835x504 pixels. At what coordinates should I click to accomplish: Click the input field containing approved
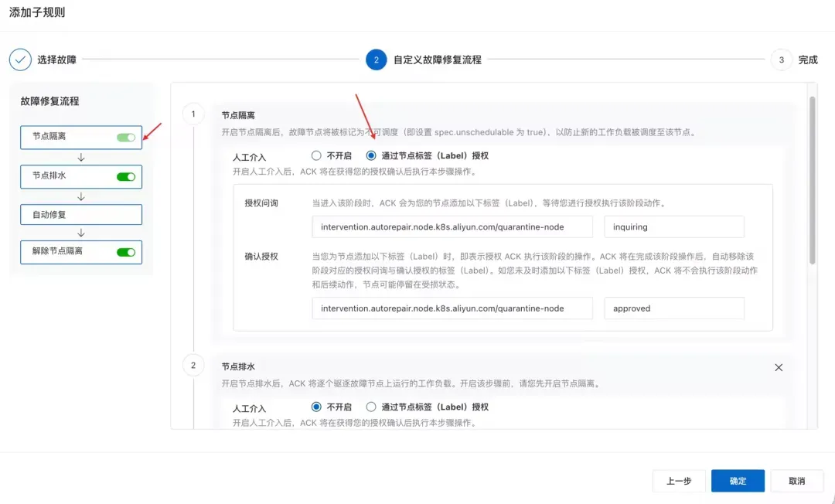pyautogui.click(x=674, y=308)
